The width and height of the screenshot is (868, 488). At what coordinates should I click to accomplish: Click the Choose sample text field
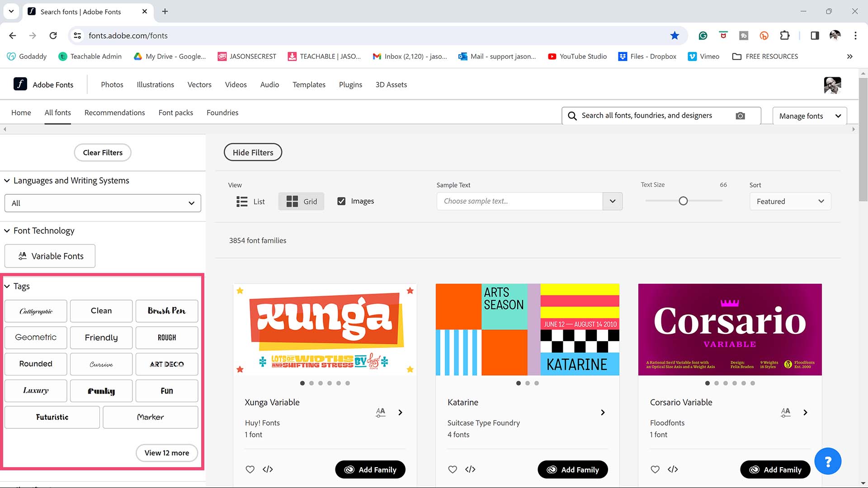point(520,202)
